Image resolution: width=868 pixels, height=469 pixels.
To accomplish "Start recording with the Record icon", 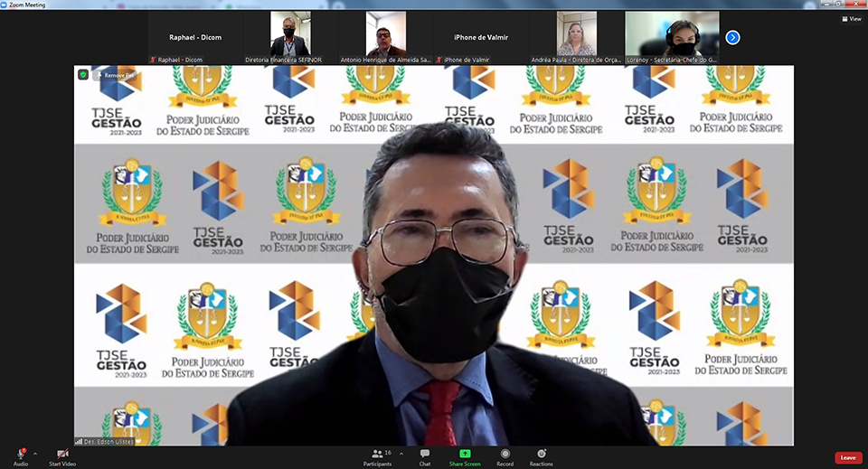I will click(505, 454).
